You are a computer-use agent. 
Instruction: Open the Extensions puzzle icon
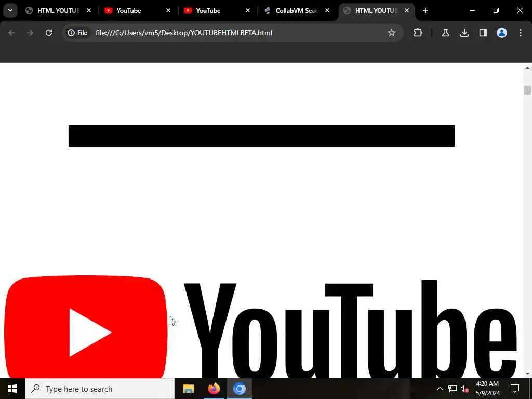pyautogui.click(x=418, y=33)
